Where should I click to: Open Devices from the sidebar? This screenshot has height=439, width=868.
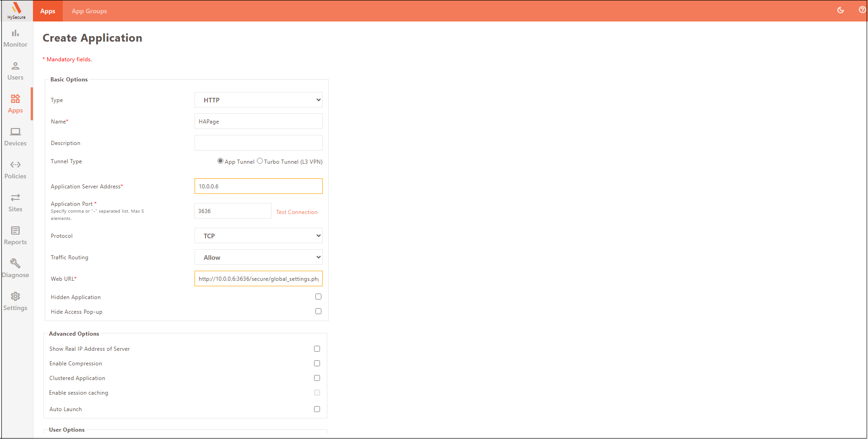(16, 137)
